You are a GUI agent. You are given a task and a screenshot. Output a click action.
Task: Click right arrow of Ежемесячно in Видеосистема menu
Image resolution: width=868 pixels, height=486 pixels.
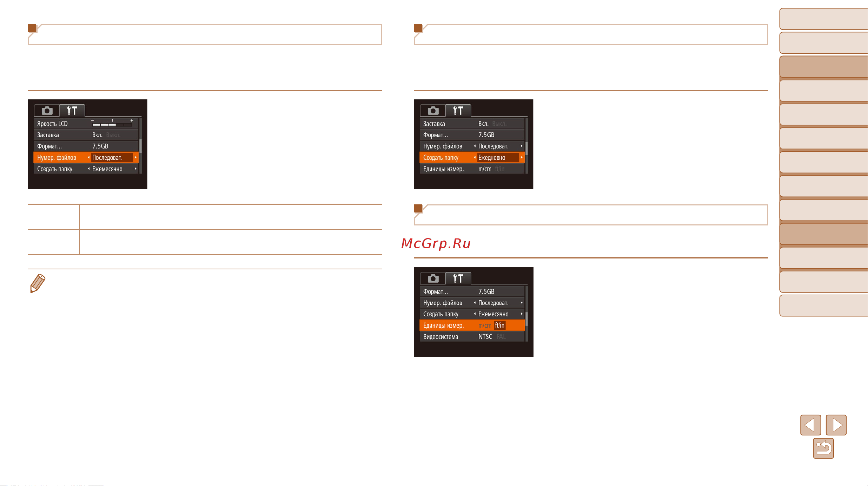[x=522, y=314]
